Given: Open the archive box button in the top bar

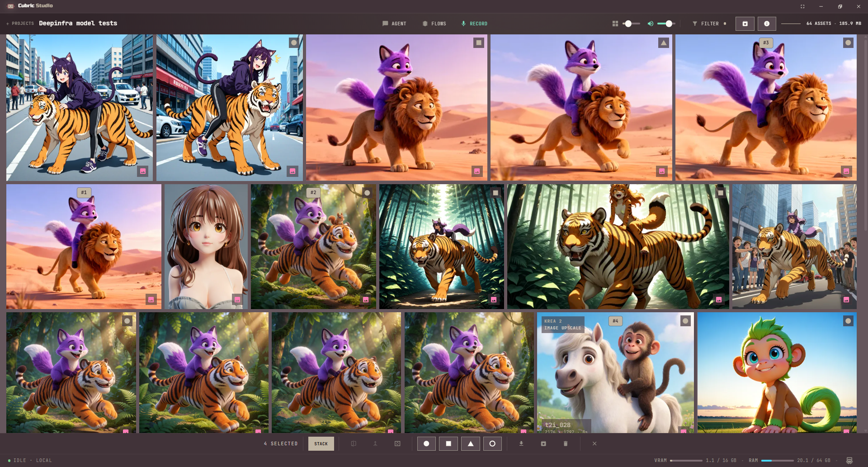Looking at the screenshot, I should click(x=745, y=24).
